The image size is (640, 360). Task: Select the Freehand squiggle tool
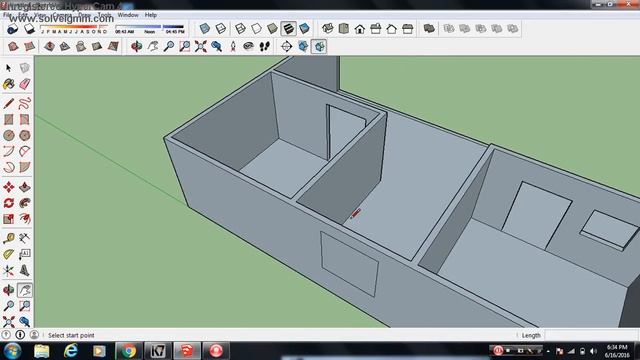24,104
